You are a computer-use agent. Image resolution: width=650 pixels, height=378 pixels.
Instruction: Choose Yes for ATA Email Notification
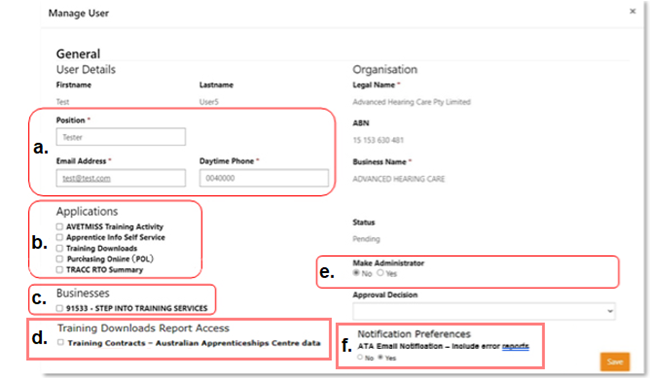(380, 357)
